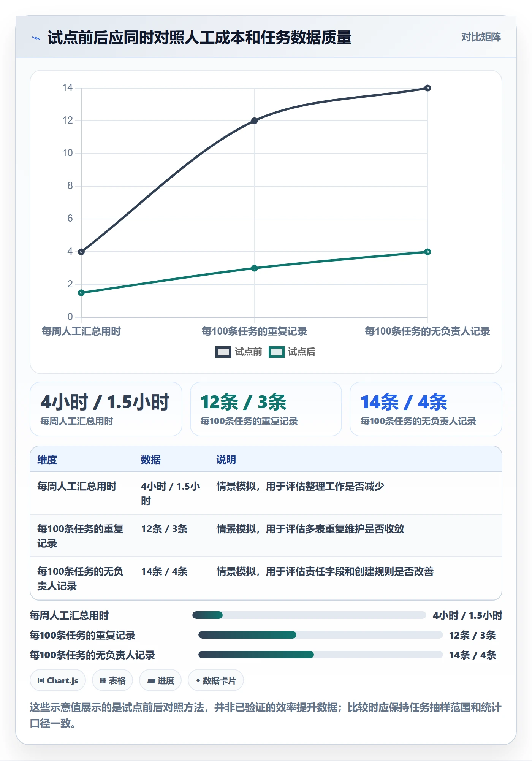The width and height of the screenshot is (532, 761).
Task: Click the x-axis label 每100条任务的重复记录
Action: pos(255,331)
